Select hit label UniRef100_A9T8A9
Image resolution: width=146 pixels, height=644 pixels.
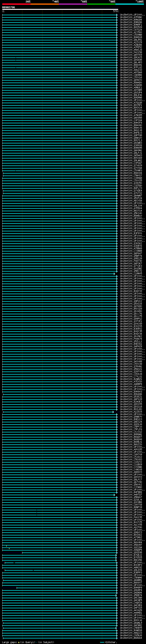tap(131, 72)
